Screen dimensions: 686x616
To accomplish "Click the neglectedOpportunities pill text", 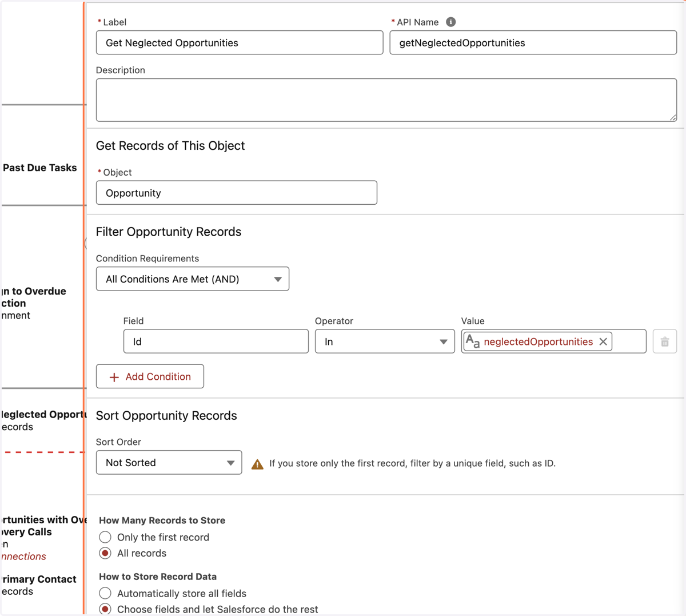I will pos(539,341).
